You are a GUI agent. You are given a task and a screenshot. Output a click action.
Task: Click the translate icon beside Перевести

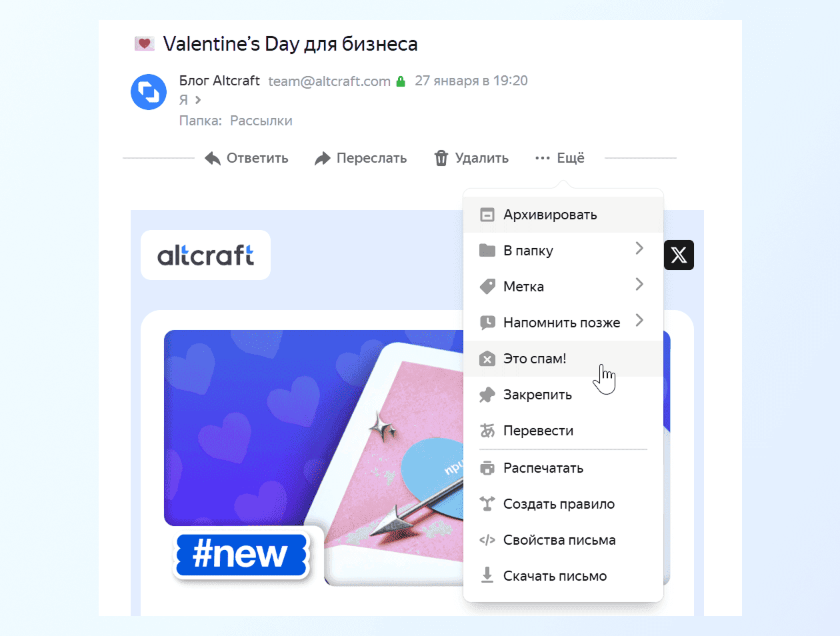(487, 431)
